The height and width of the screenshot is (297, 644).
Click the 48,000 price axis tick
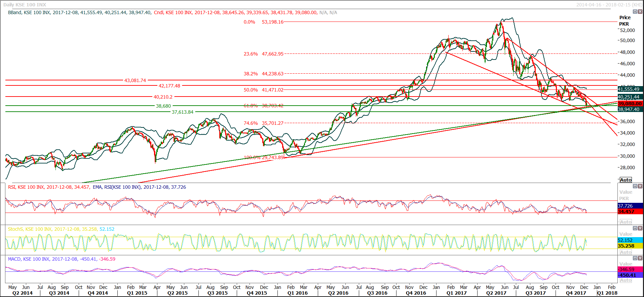[x=628, y=52]
